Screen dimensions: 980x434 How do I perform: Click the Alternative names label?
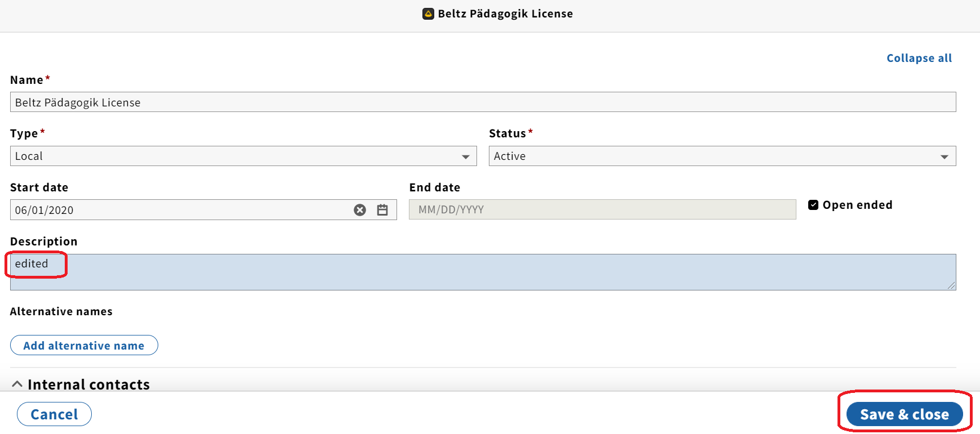click(x=61, y=311)
